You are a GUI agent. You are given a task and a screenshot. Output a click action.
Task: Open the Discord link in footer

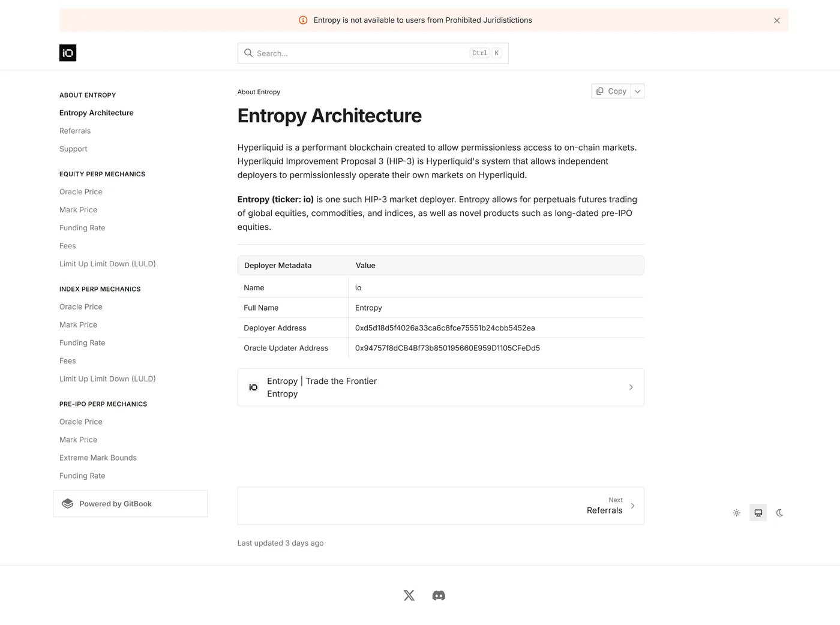439,596
